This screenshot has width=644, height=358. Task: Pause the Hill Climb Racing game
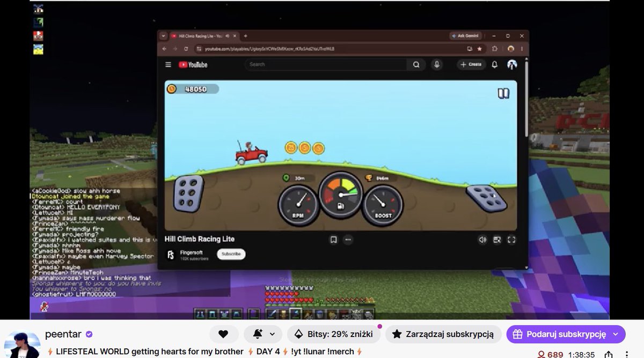pos(503,94)
